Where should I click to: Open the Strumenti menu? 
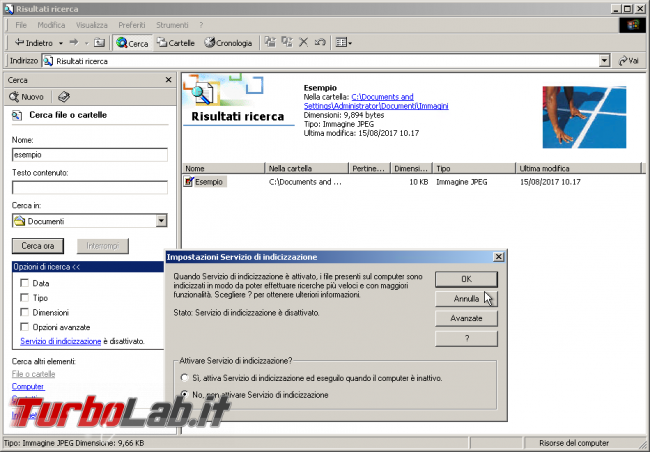pos(172,25)
